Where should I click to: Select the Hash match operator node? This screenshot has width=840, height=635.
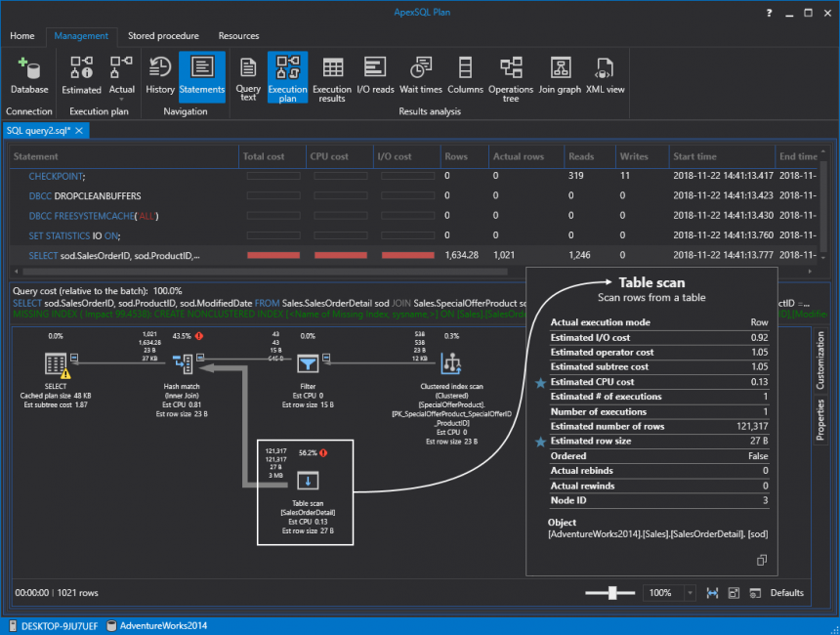tap(181, 363)
